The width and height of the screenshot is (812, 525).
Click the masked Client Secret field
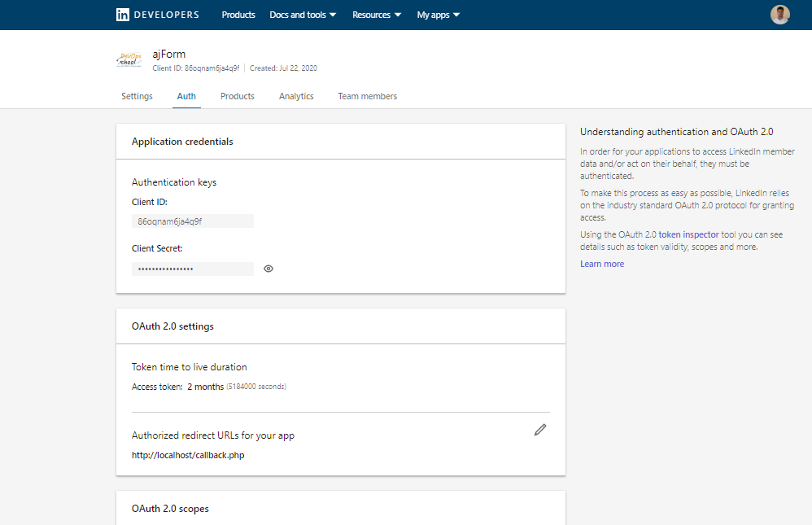193,269
